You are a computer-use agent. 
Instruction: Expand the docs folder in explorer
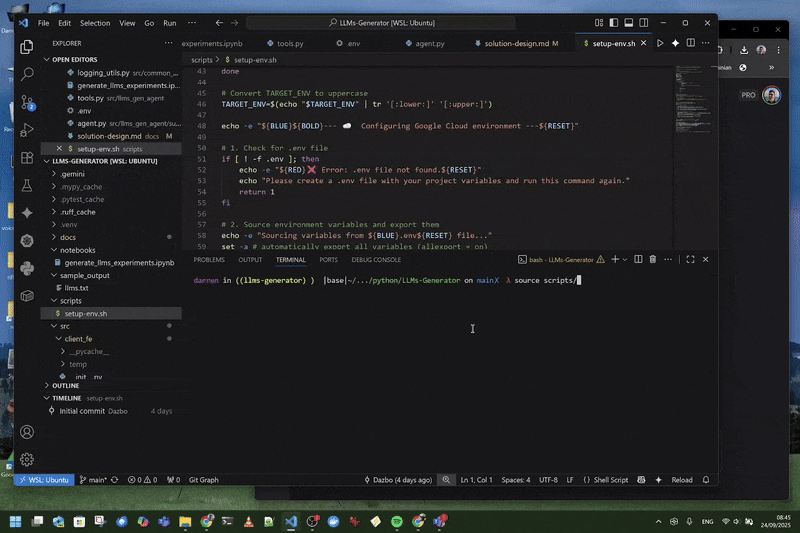pyautogui.click(x=68, y=237)
